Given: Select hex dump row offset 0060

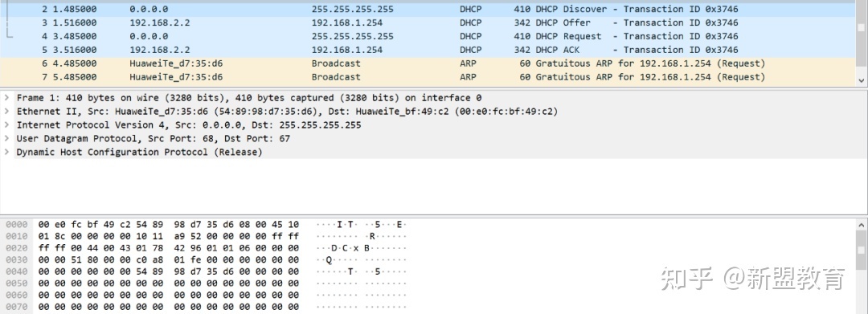Looking at the screenshot, I should pos(206,295).
